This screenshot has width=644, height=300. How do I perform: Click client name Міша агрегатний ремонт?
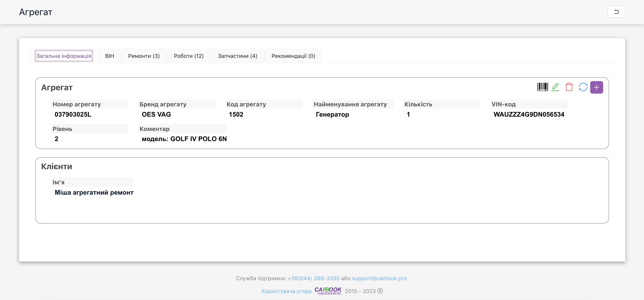[x=94, y=192]
